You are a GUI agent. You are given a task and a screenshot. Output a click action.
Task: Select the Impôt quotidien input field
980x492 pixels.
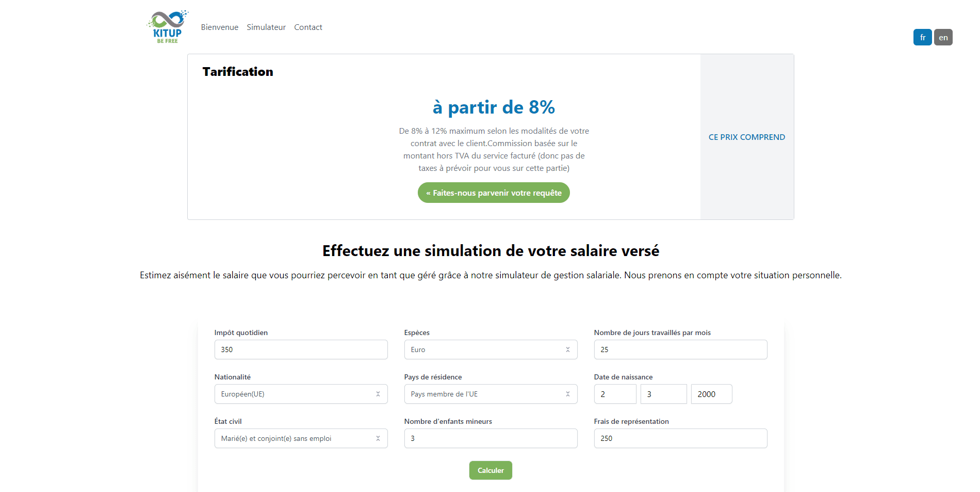tap(301, 350)
